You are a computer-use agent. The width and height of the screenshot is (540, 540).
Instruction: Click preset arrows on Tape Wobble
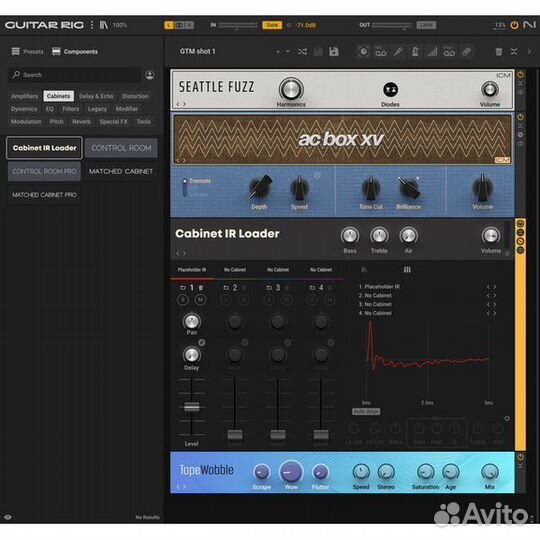pyautogui.click(x=181, y=487)
